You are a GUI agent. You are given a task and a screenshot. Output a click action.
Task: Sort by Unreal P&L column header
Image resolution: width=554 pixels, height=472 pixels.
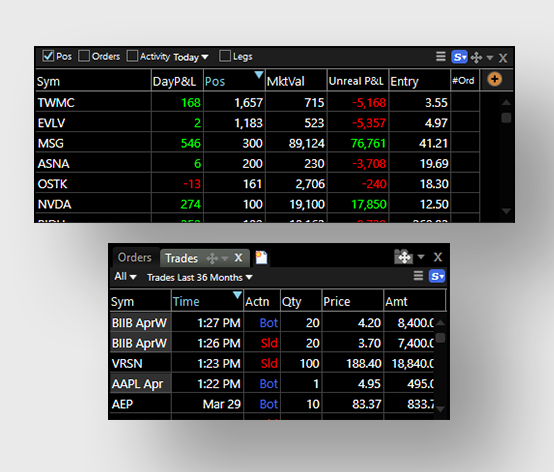358,81
